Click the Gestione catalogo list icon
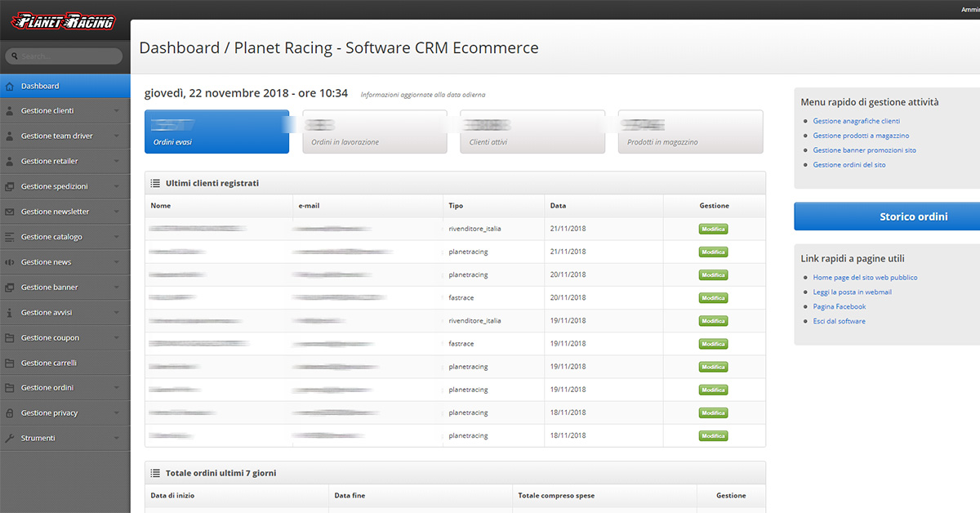 [10, 237]
